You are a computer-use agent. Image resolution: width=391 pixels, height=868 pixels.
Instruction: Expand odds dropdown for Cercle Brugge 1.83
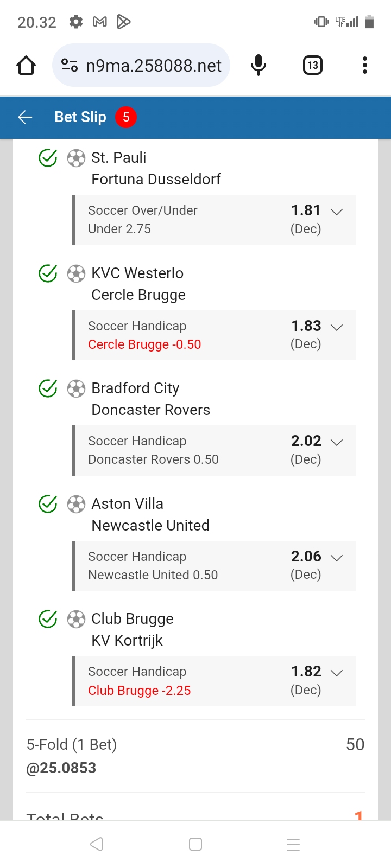pyautogui.click(x=337, y=327)
